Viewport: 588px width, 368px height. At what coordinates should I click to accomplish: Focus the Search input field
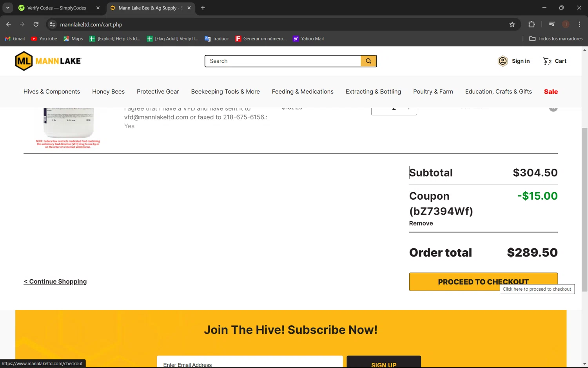click(283, 61)
